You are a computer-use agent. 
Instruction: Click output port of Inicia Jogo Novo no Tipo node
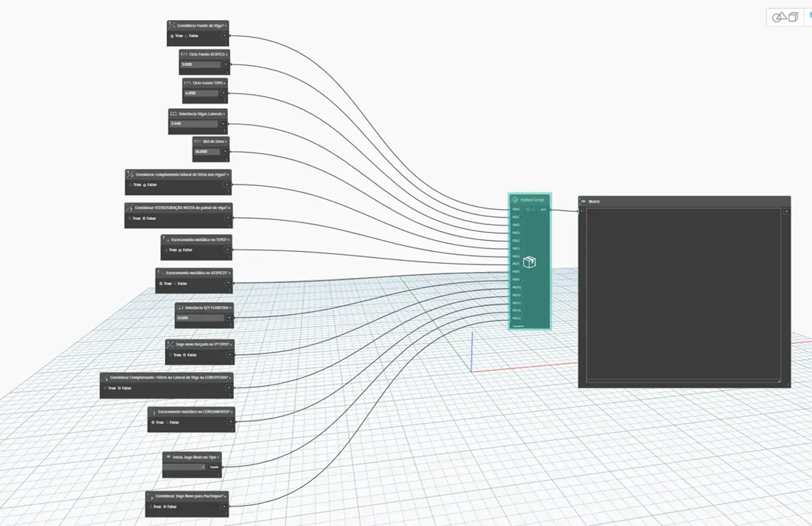[x=215, y=467]
